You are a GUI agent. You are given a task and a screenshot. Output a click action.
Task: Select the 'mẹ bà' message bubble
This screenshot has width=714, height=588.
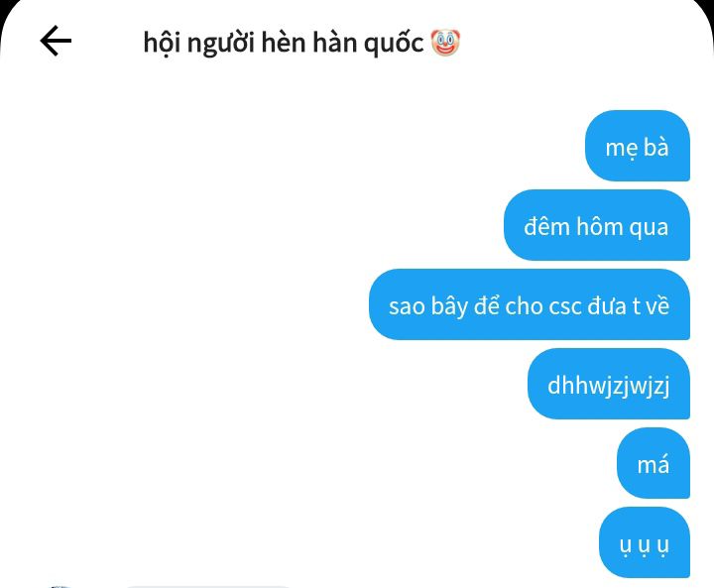point(637,146)
